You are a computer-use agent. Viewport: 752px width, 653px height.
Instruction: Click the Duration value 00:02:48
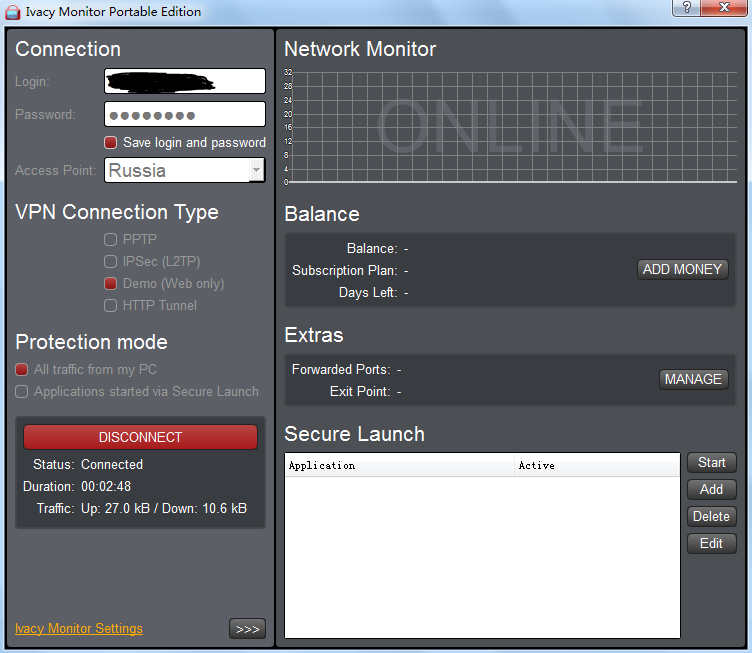tap(106, 486)
